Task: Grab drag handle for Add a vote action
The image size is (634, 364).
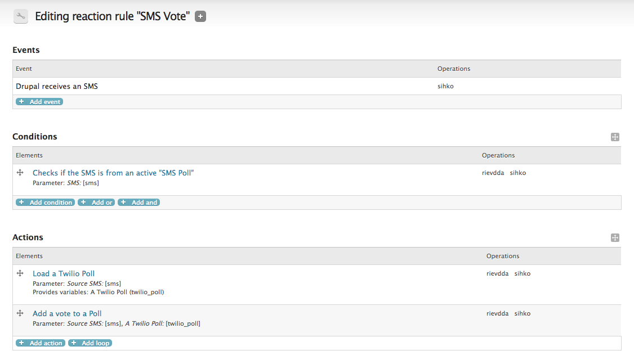Action: point(20,313)
